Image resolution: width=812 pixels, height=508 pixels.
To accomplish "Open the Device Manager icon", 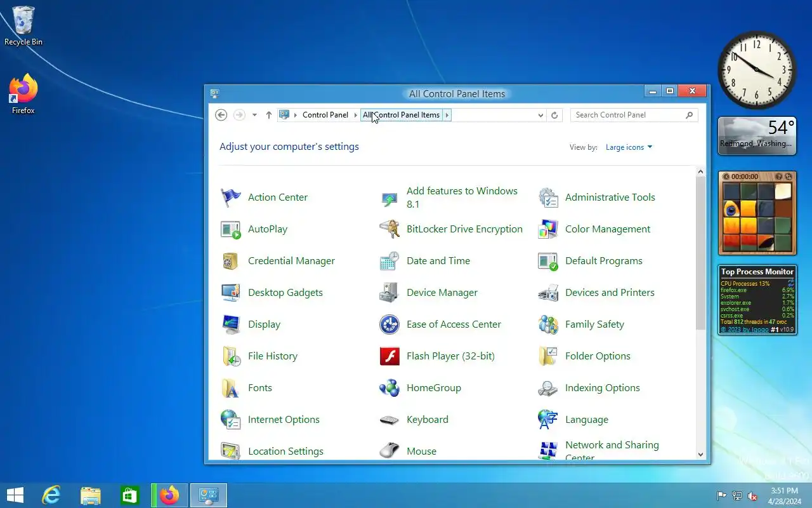I will [x=390, y=293].
